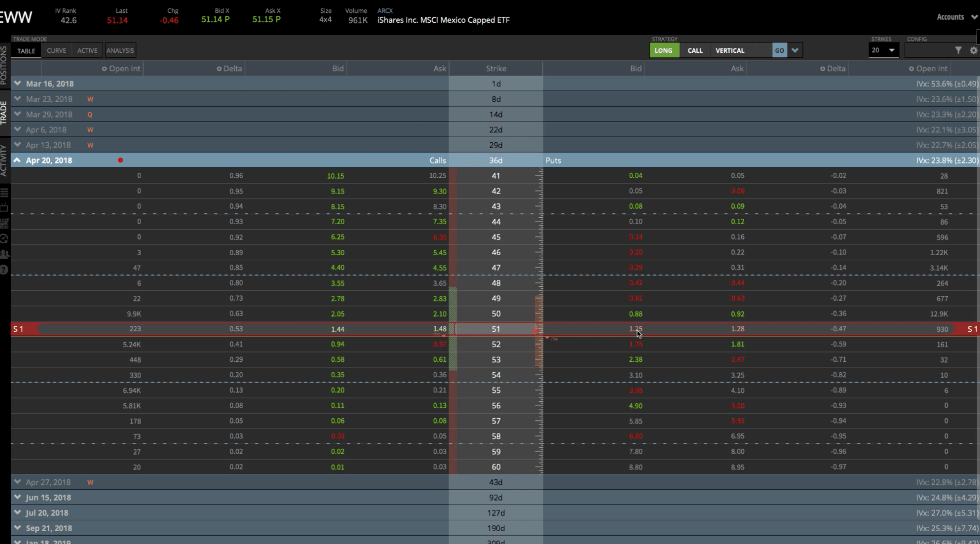Screen dimensions: 980x544
Task: Click the GO strategy button
Action: pos(780,50)
